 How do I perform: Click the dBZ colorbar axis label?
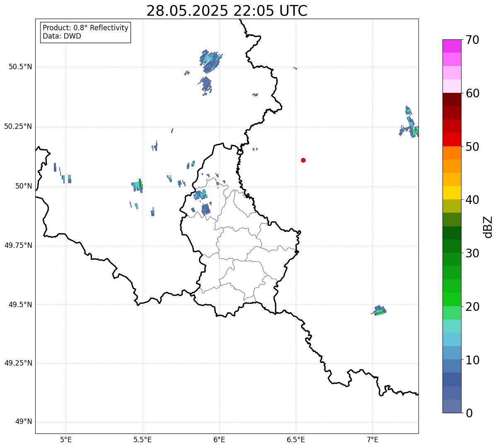[x=488, y=227]
